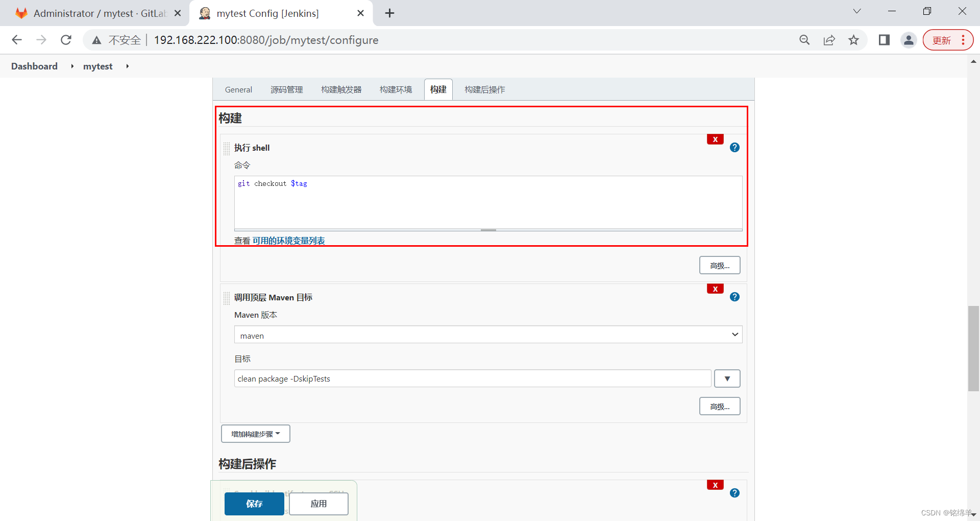Go to mytest breadcrumb
This screenshot has height=521, width=980.
pyautogui.click(x=98, y=66)
